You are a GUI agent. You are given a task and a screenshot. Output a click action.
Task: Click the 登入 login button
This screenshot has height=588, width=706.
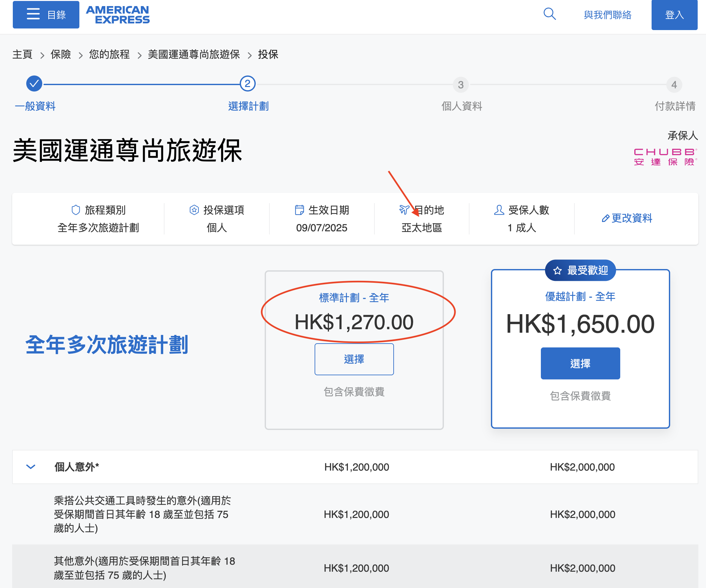(674, 15)
